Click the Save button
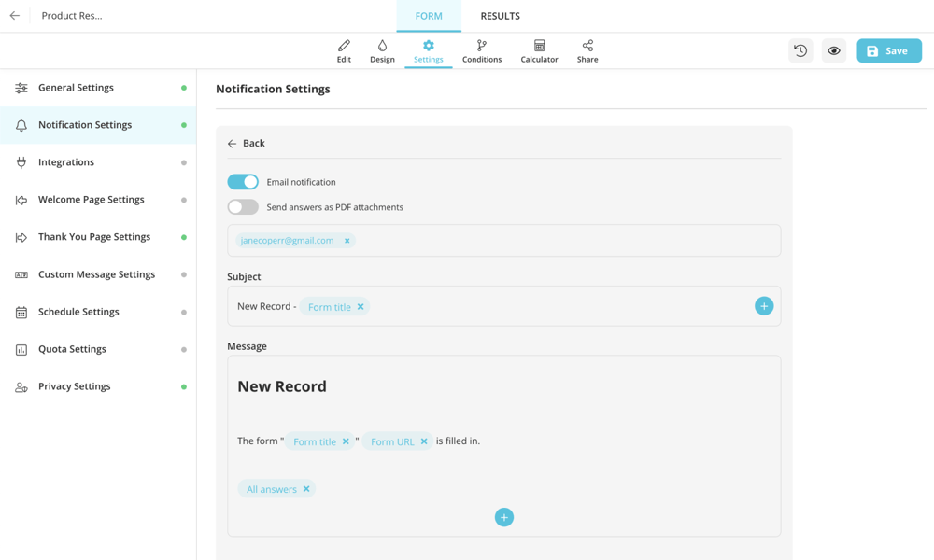The height and width of the screenshot is (560, 934). 888,51
